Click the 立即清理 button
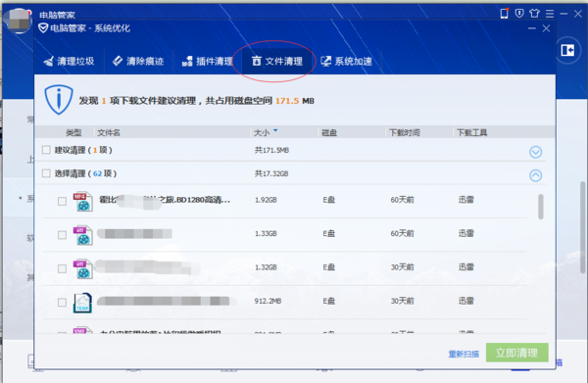The image size is (588, 383). [517, 353]
